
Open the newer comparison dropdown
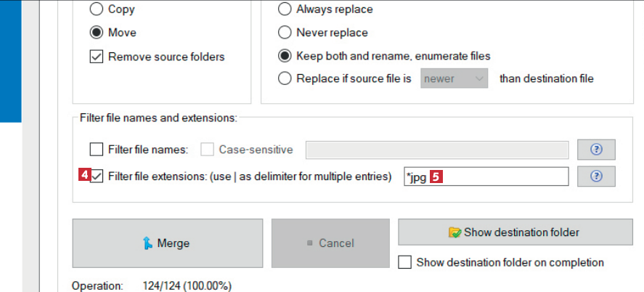click(454, 78)
